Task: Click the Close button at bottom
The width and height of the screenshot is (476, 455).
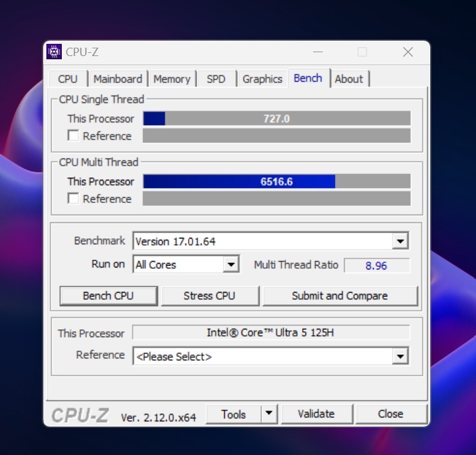Action: click(x=391, y=414)
